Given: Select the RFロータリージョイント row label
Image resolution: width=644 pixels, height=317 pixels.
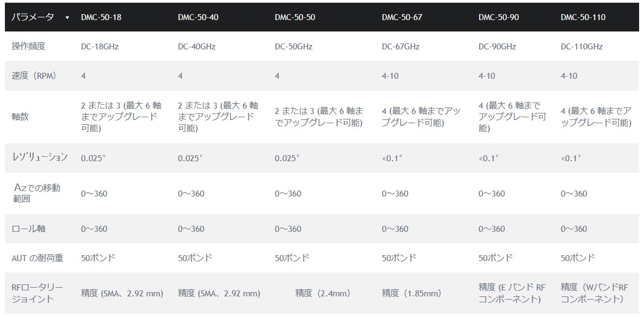Looking at the screenshot, I should tap(38, 293).
